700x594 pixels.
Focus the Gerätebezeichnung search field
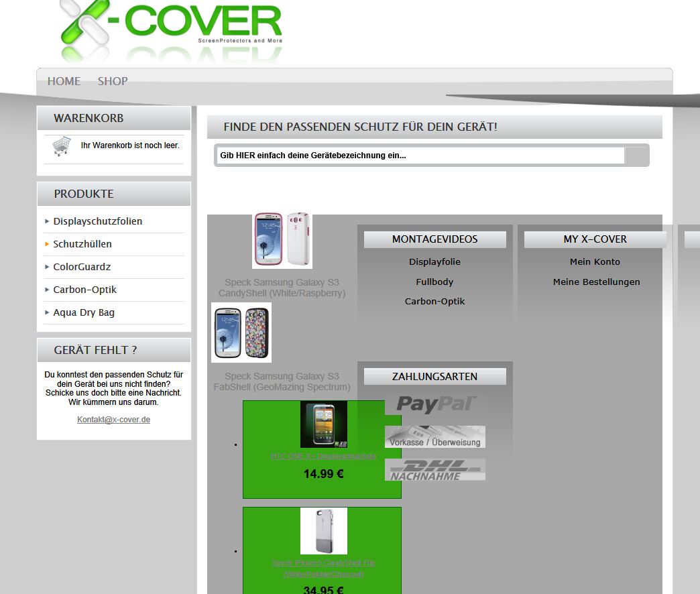pos(420,156)
